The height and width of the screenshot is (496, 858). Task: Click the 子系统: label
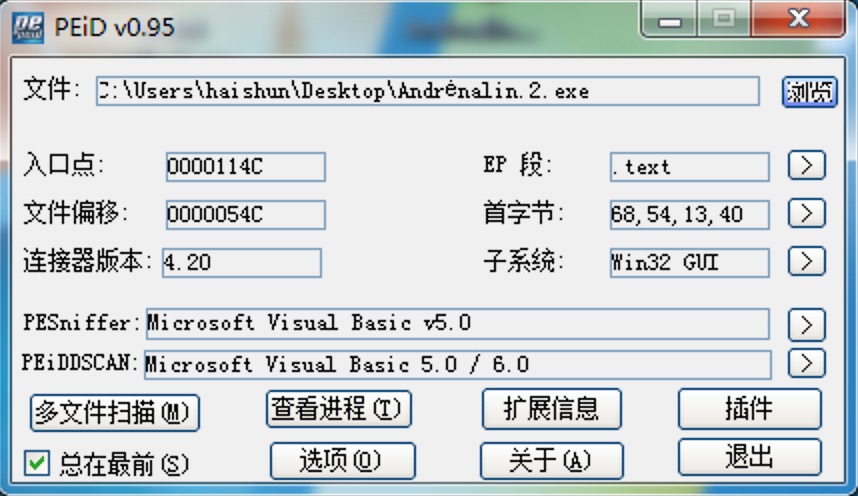point(524,261)
